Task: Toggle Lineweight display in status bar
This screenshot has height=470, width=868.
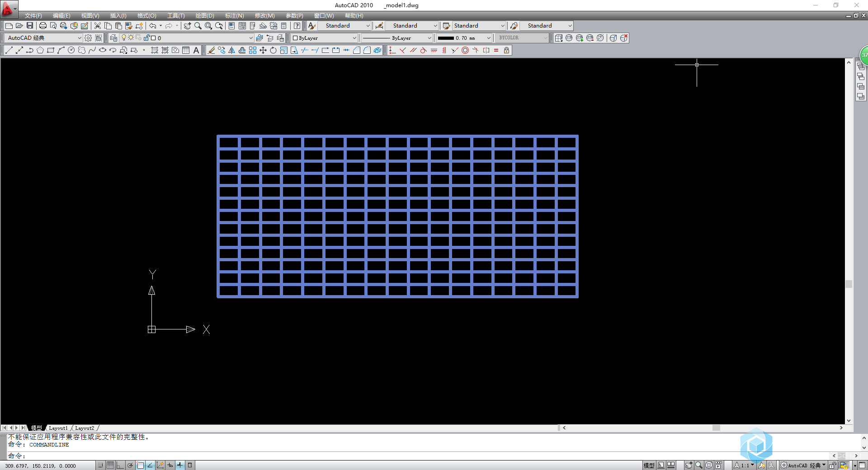Action: coord(180,465)
